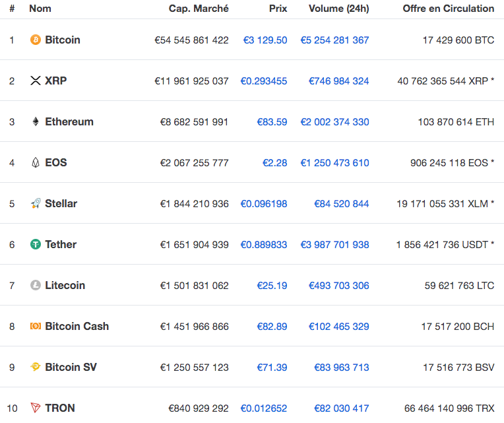The width and height of the screenshot is (504, 423).
Task: Sort by Volume (24h) column header
Action: [x=338, y=9]
